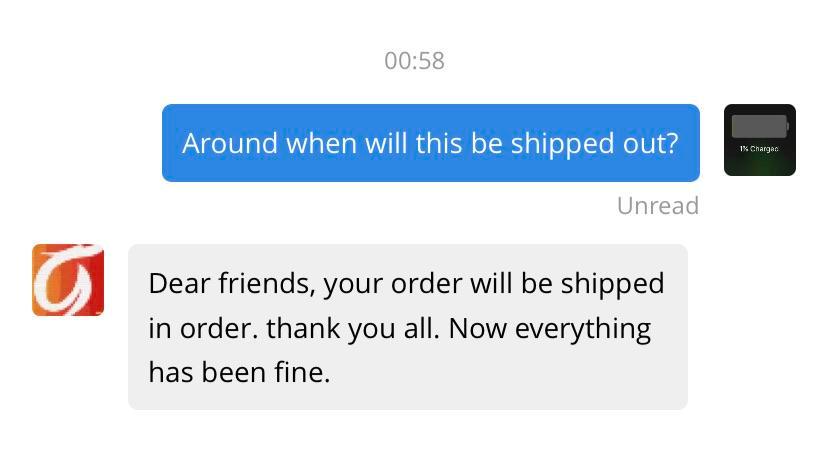This screenshot has width=828, height=469.
Task: Select the blue "Around when will this be shipped out?" message
Action: (430, 143)
